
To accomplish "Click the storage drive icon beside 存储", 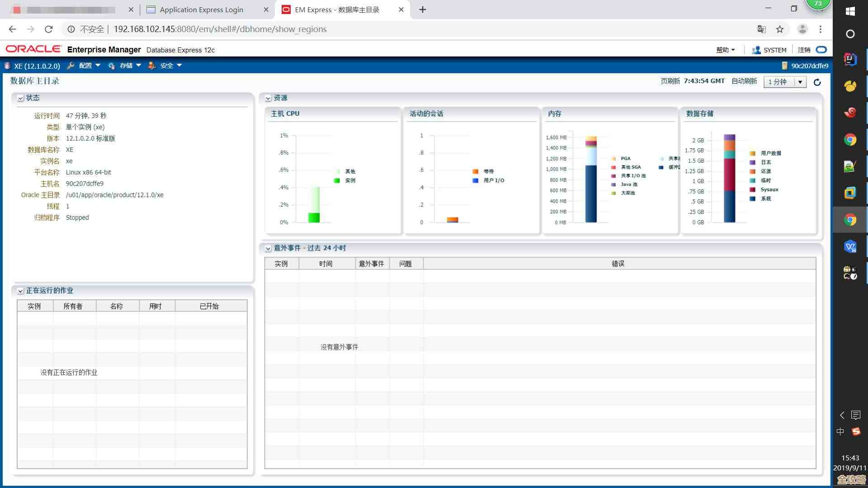I will pos(111,66).
